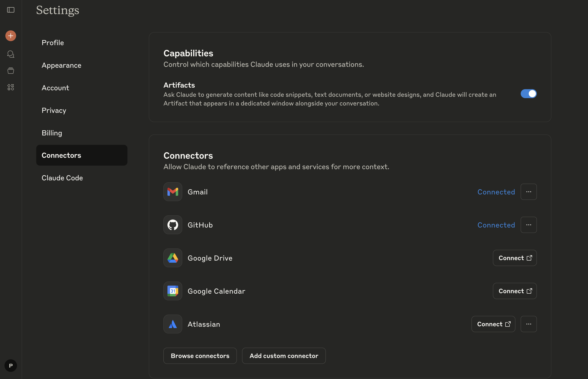Go to the Billing settings section
This screenshot has height=379, width=588.
(52, 133)
